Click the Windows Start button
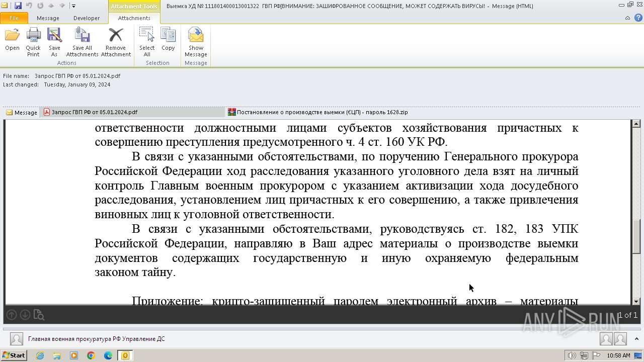 tap(14, 355)
